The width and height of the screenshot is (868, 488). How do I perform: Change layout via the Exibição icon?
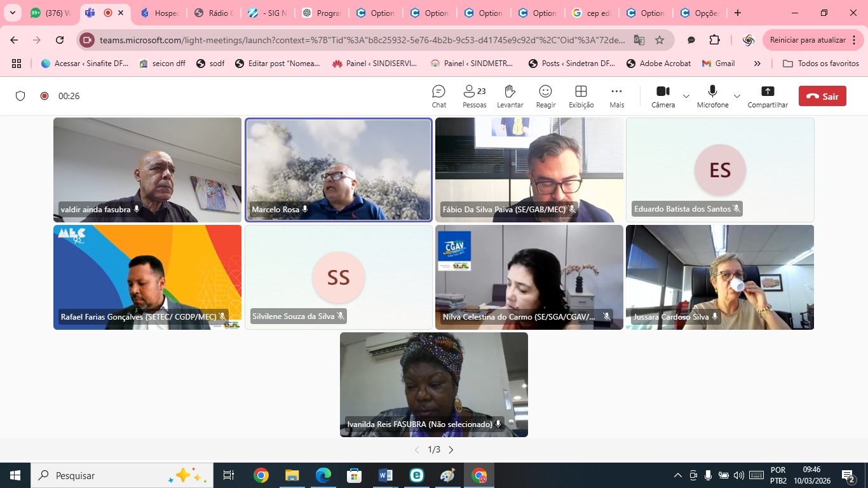tap(581, 96)
